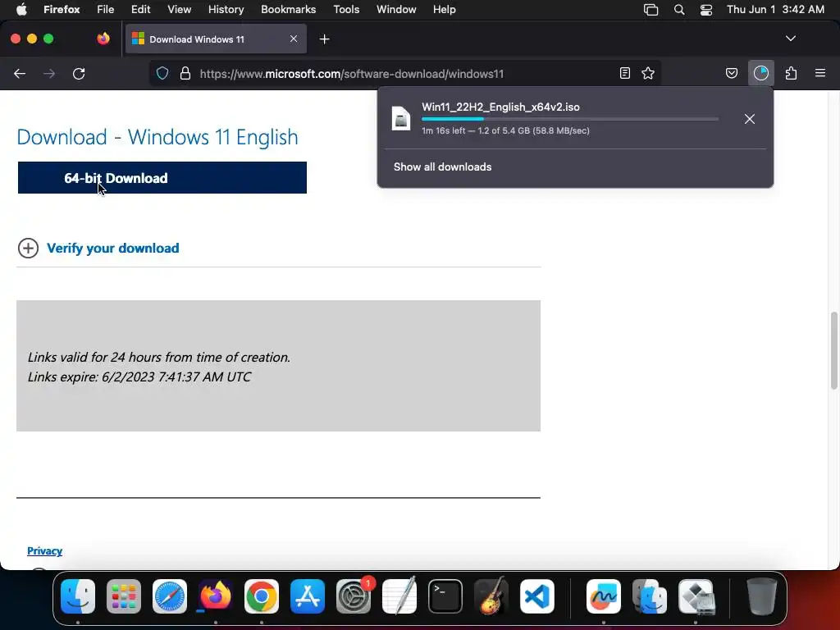Open the Apple menu
Viewport: 840px width, 630px height.
pos(21,9)
